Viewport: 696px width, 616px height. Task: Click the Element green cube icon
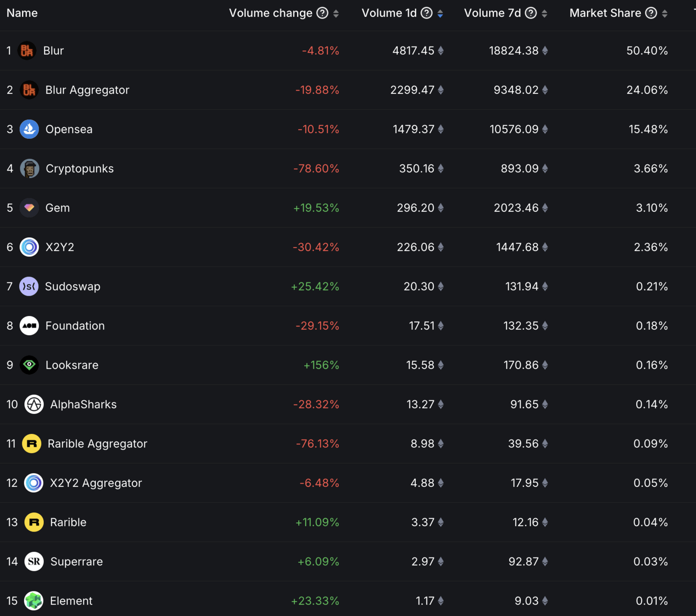point(34,600)
